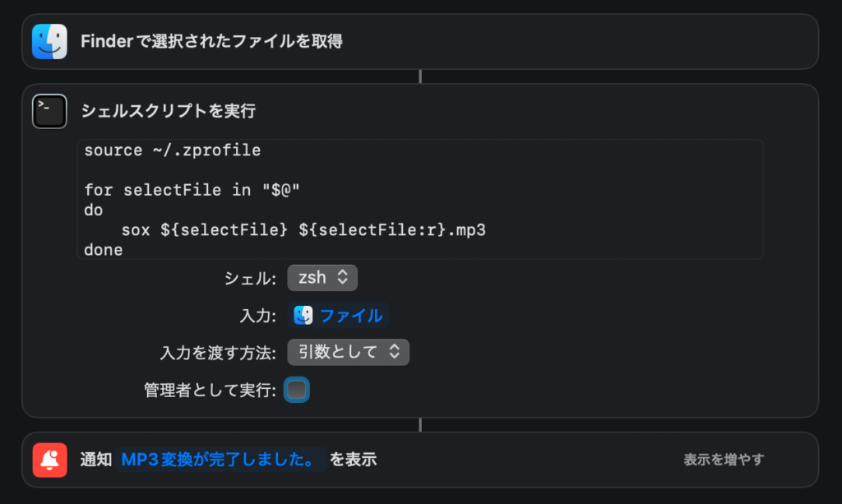Click the を表示 text in notification action
The width and height of the screenshot is (842, 504).
[353, 460]
